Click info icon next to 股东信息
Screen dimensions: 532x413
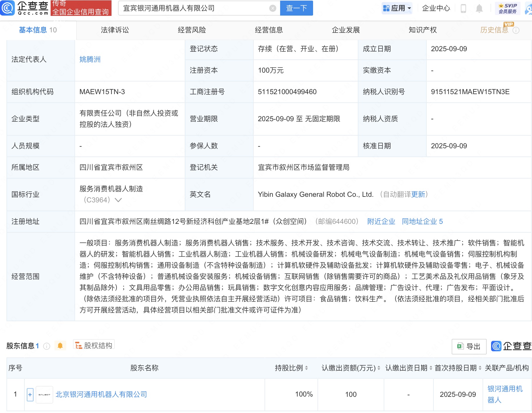pyautogui.click(x=46, y=346)
